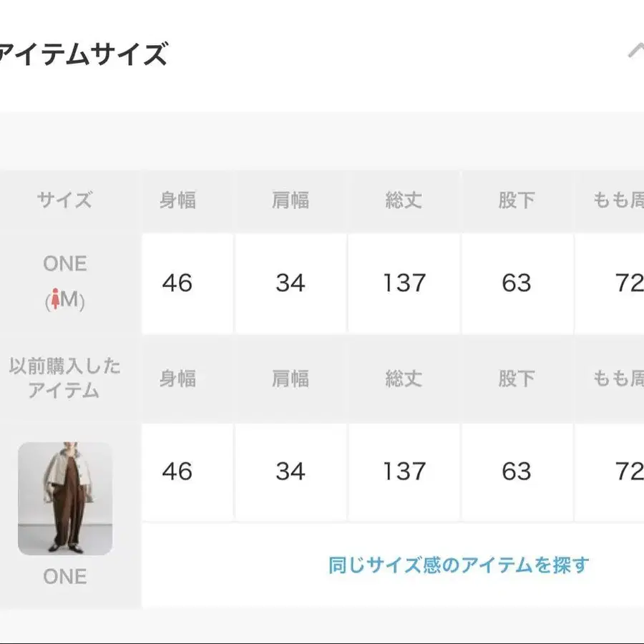Click 34 value in the purchased item row
This screenshot has height=644, width=644.
(x=291, y=472)
